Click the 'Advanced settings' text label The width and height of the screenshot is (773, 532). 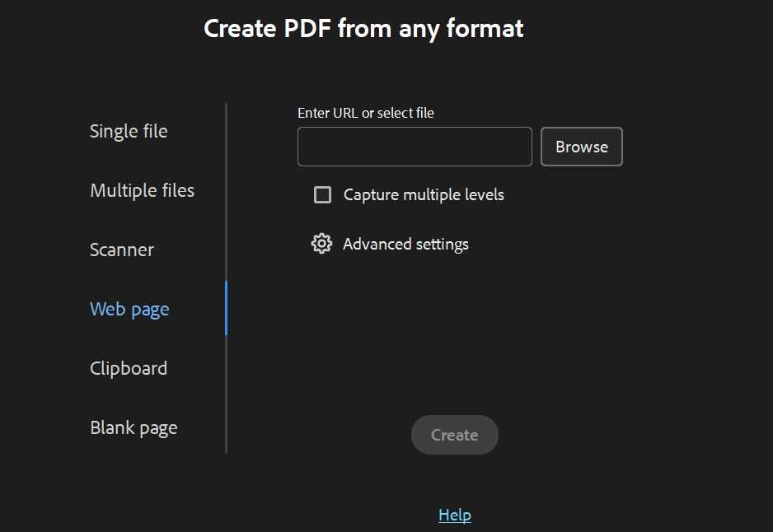(405, 244)
